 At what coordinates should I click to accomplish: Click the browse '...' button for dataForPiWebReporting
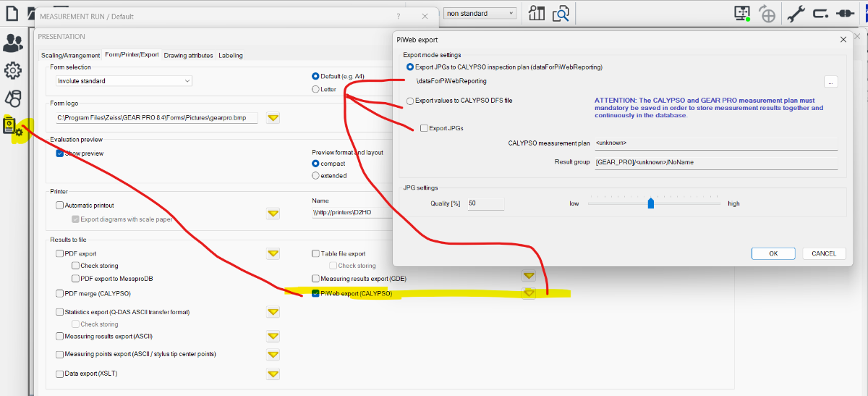830,82
